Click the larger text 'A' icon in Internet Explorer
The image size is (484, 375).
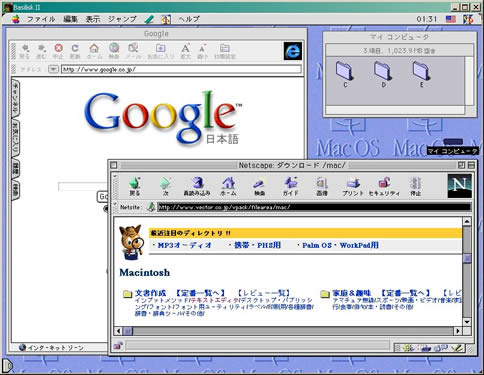tap(185, 48)
